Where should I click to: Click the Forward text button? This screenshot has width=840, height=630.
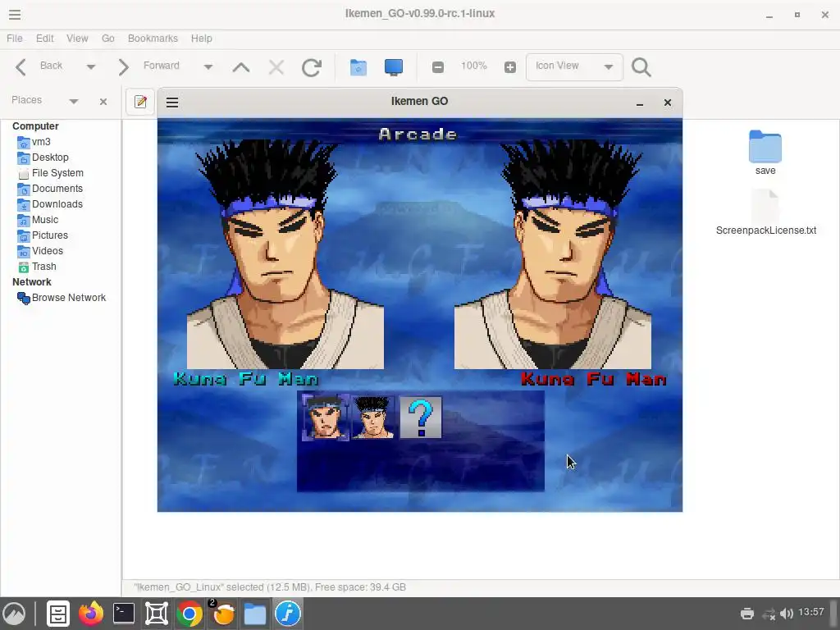click(162, 66)
